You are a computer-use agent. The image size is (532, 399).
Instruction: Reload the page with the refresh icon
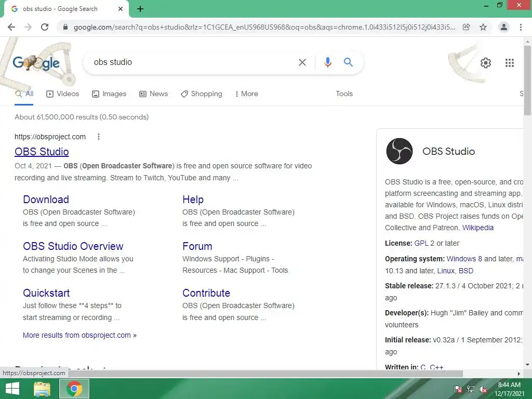pos(45,27)
